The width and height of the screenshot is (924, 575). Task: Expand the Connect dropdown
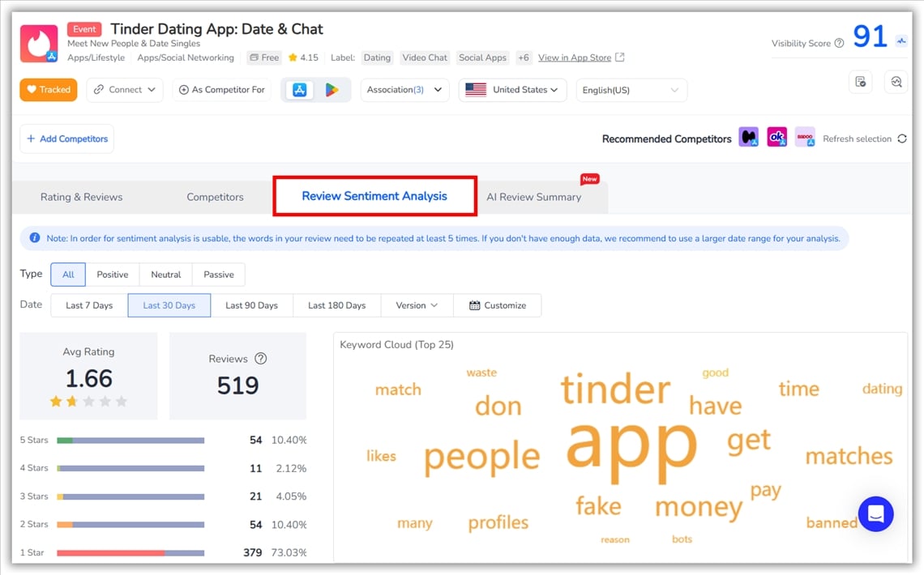click(125, 90)
